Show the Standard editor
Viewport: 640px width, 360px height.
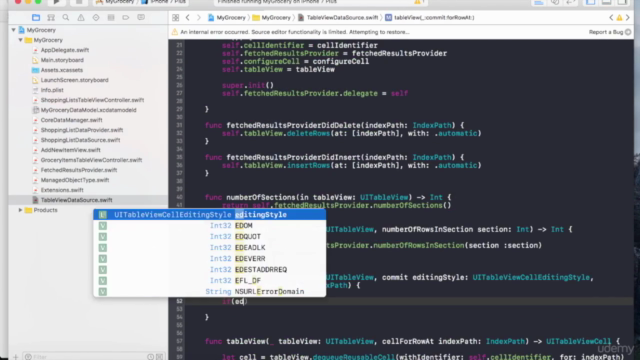click(539, 2)
